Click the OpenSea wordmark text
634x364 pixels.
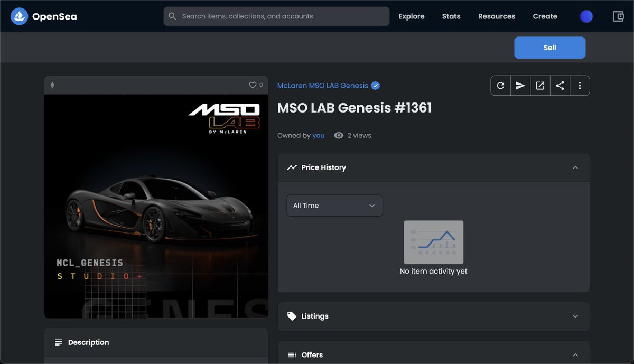(x=54, y=16)
